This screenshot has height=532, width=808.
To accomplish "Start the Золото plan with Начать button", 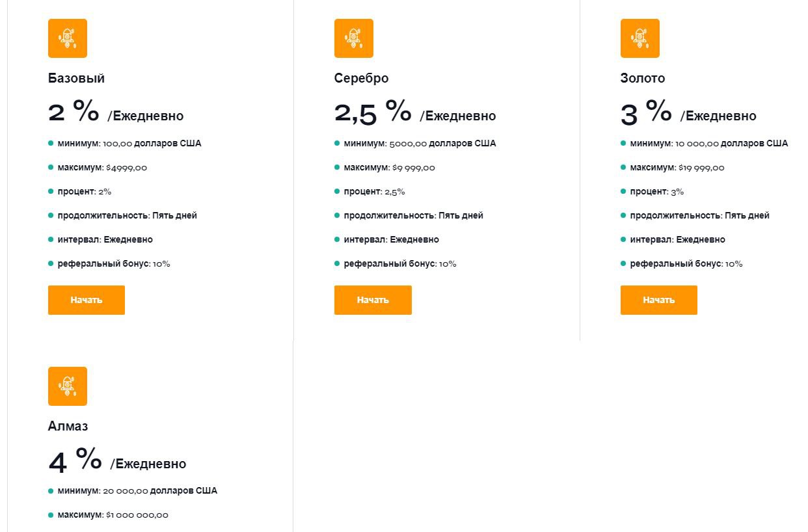I will [659, 300].
